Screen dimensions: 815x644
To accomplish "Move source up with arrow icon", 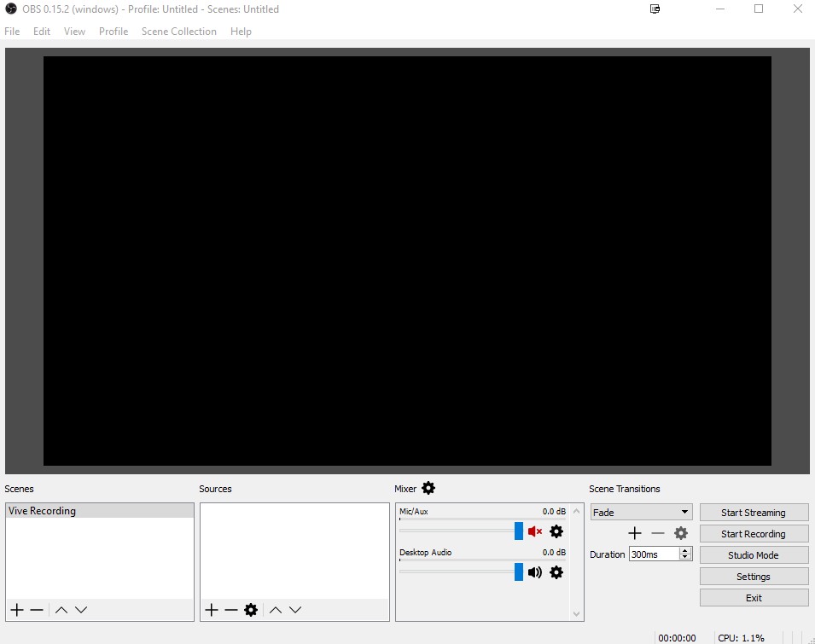I will pyautogui.click(x=276, y=610).
